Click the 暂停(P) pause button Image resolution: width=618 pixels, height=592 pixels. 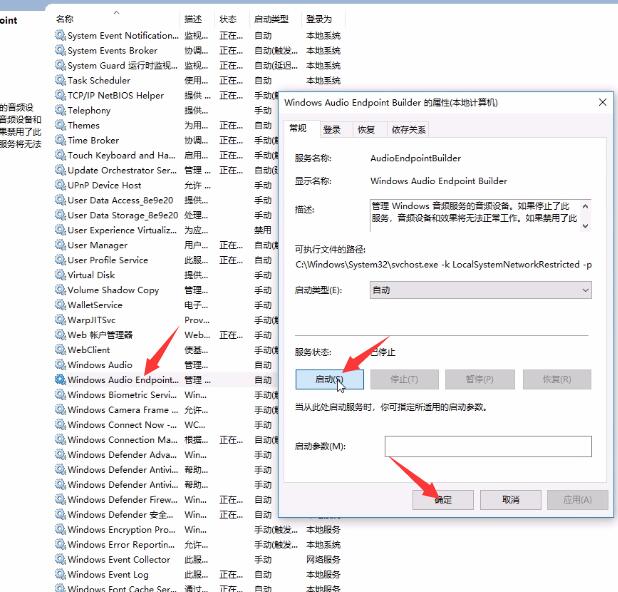(480, 380)
